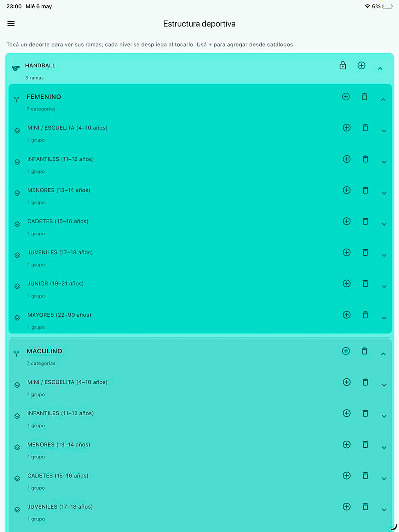Delete MACULINO INFANTILES category

pos(365,413)
